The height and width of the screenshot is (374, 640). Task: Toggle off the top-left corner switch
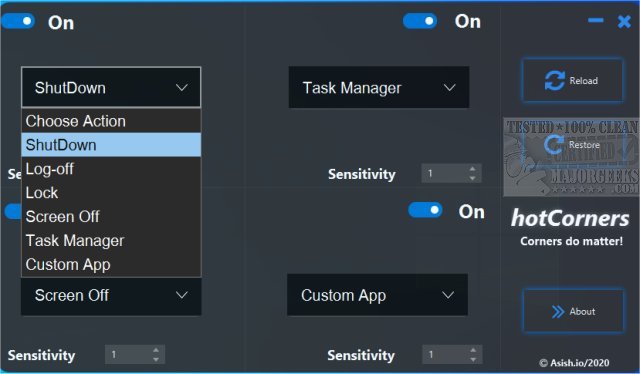tap(18, 21)
